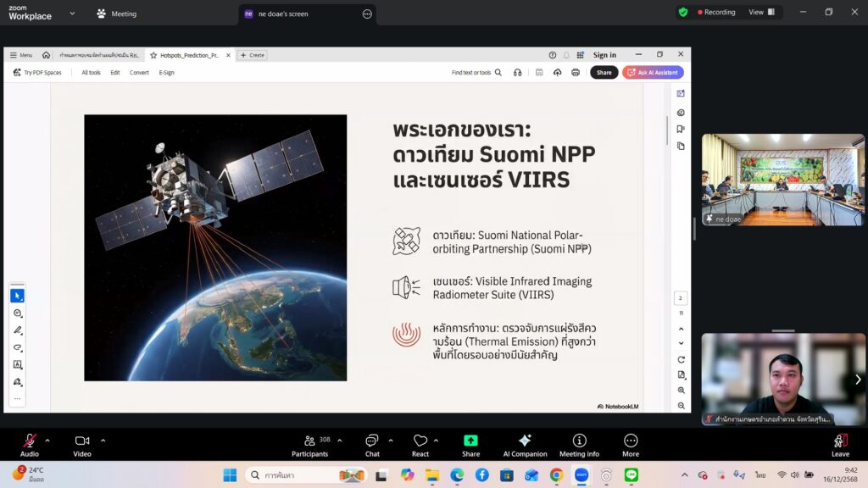Image resolution: width=868 pixels, height=488 pixels.
Task: Open the View layout dropdown
Action: click(760, 13)
